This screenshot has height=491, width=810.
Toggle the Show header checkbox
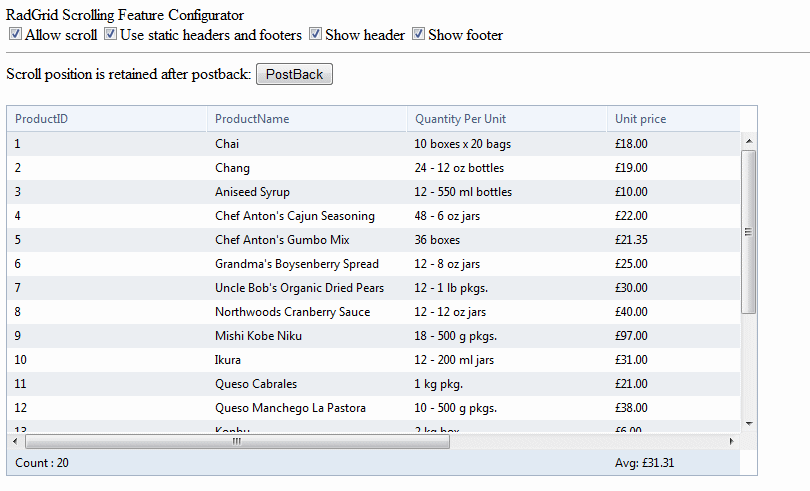[x=316, y=35]
